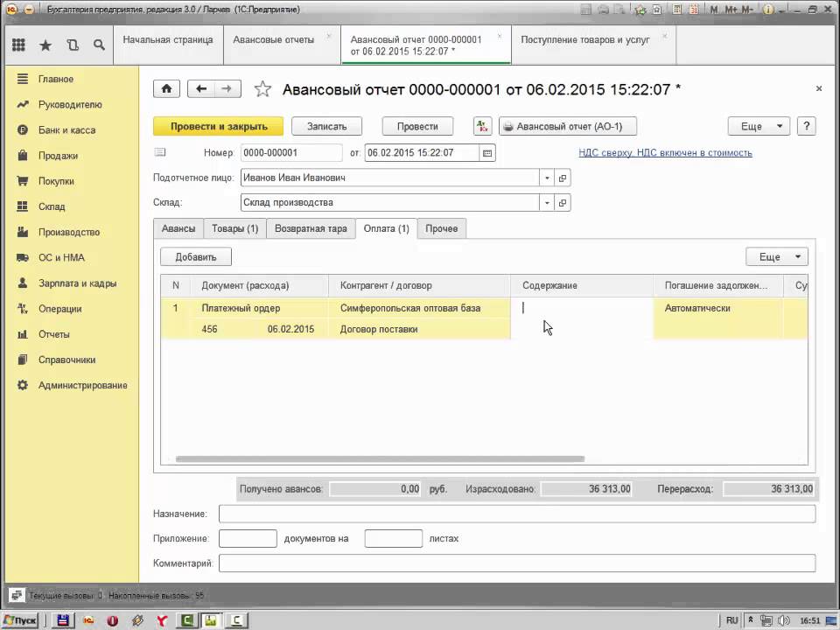Click the Номер field 0000-000001
The height and width of the screenshot is (630, 840).
[x=291, y=153]
